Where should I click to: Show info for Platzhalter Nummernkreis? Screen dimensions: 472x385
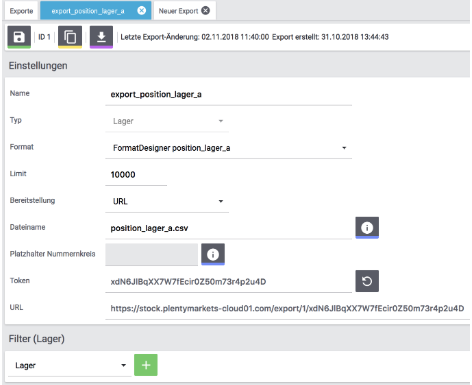(213, 254)
